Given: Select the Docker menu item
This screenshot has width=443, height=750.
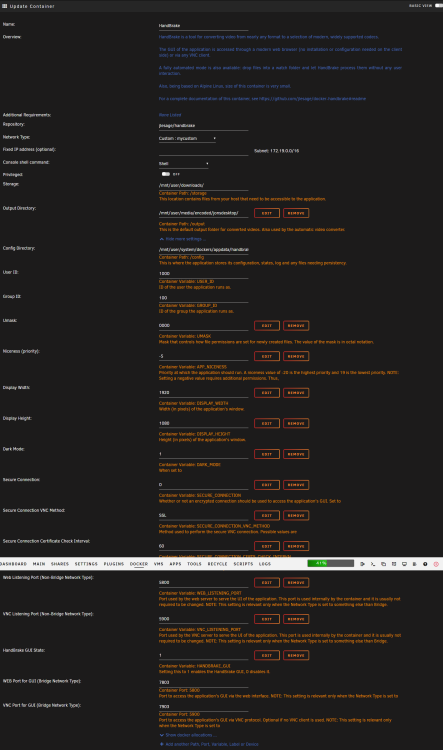Looking at the screenshot, I should [139, 564].
